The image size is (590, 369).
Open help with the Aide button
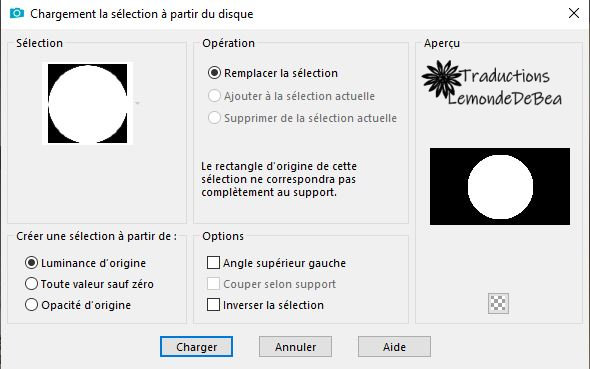[394, 346]
